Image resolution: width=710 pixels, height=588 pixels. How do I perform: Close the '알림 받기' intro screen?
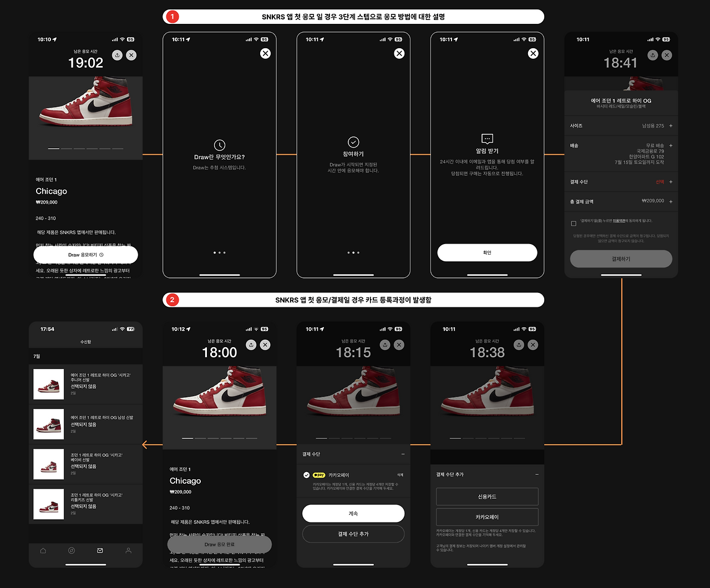[x=533, y=53]
